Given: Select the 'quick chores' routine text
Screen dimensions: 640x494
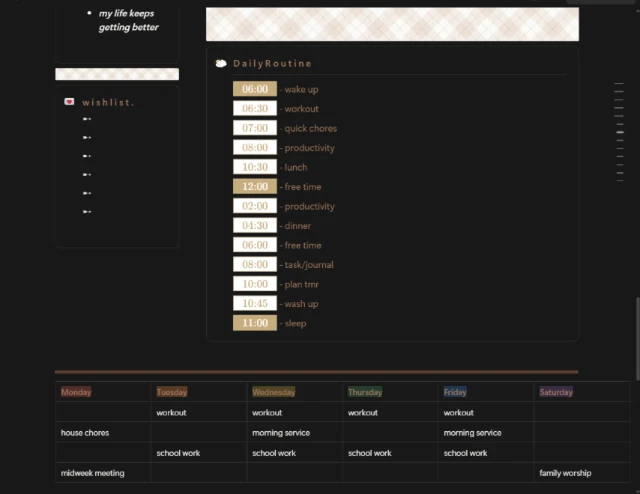Looking at the screenshot, I should point(311,129).
